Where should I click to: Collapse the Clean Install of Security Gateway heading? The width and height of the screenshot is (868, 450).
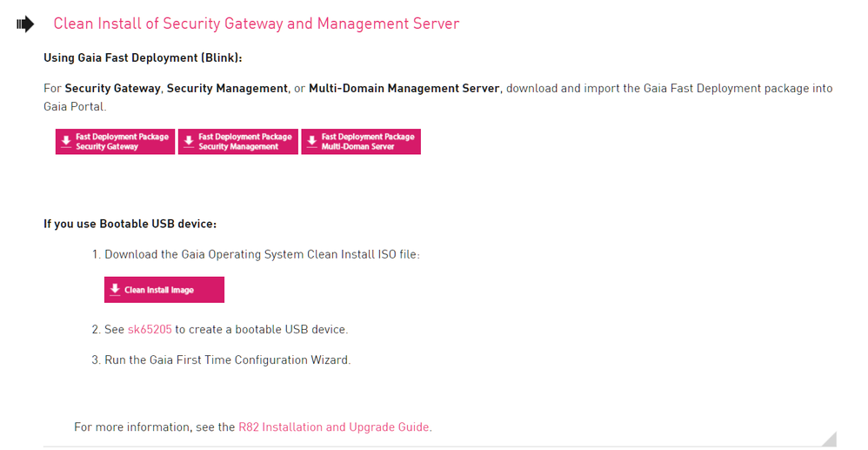pos(256,24)
